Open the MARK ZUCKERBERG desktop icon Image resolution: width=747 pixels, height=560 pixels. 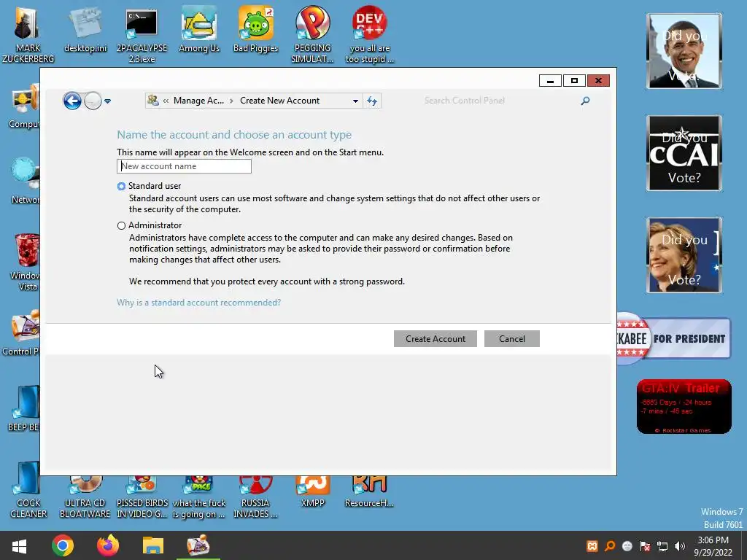(x=28, y=34)
